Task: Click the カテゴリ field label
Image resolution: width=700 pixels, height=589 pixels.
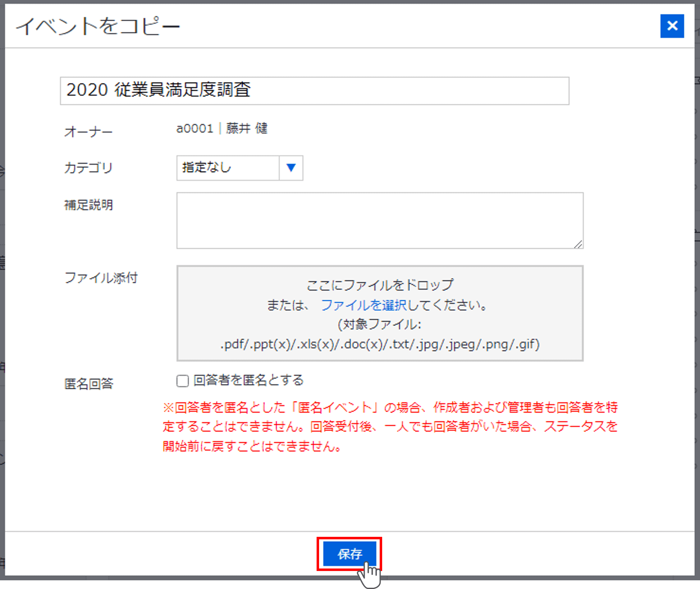Action: 88,168
